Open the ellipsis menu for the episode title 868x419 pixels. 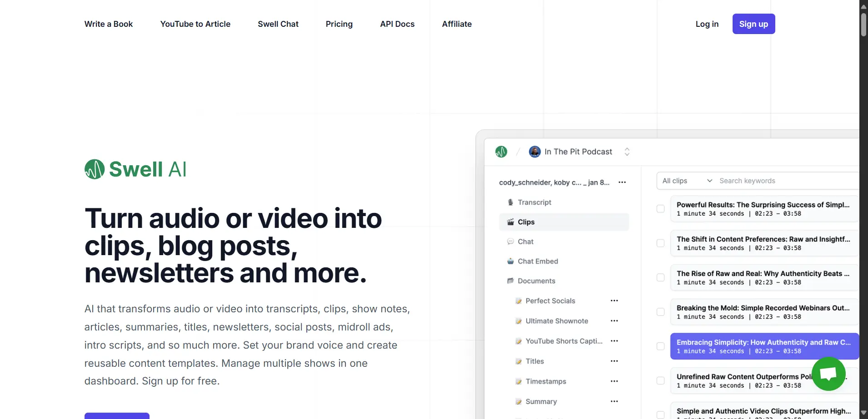click(x=622, y=182)
